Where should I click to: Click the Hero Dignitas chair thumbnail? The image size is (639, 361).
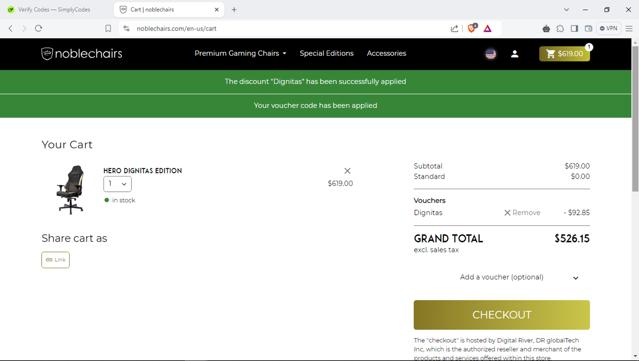coord(71,189)
